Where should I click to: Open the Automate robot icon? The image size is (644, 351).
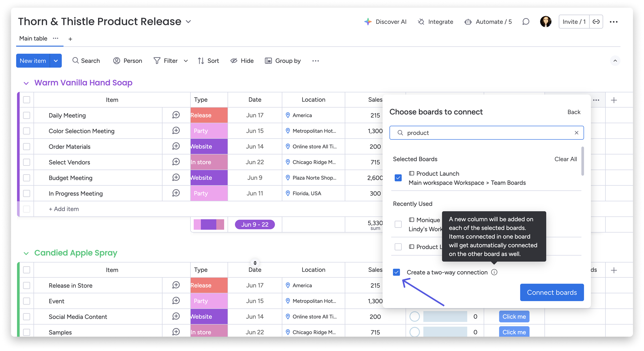tap(468, 22)
